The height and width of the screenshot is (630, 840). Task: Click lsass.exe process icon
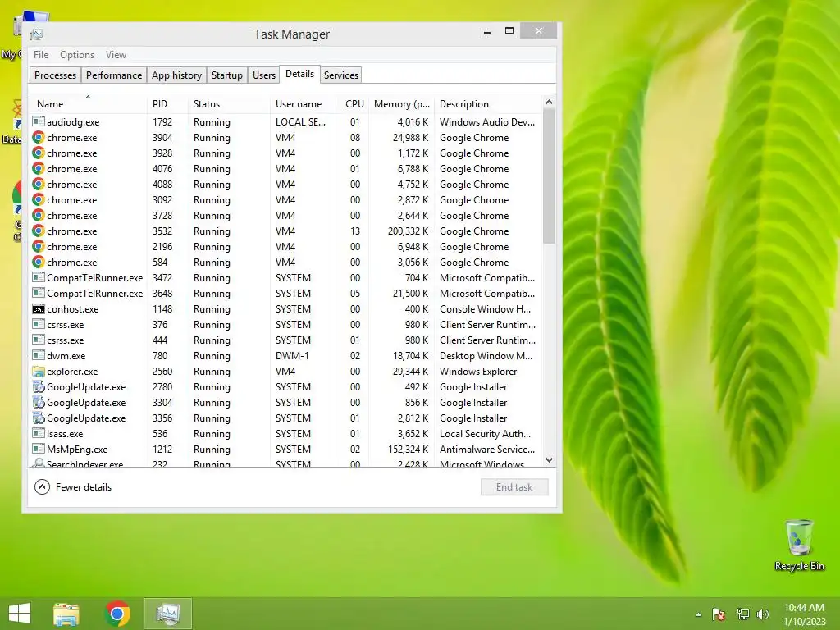(x=38, y=433)
